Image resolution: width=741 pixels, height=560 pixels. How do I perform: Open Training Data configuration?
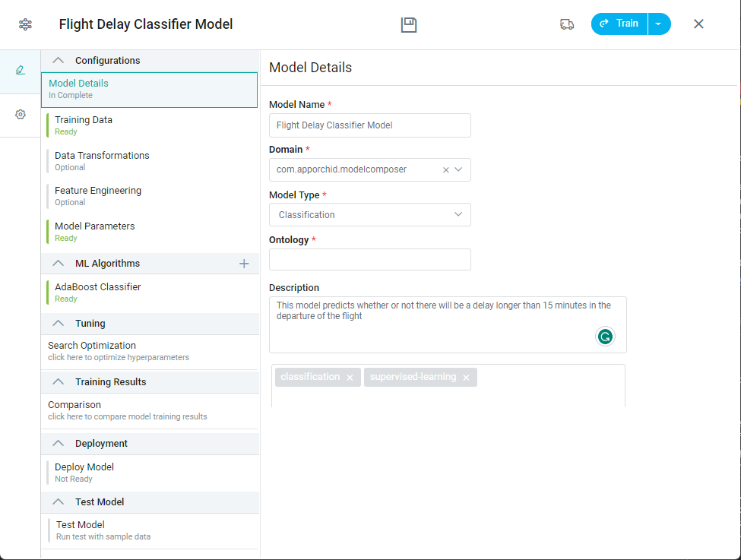pos(84,125)
